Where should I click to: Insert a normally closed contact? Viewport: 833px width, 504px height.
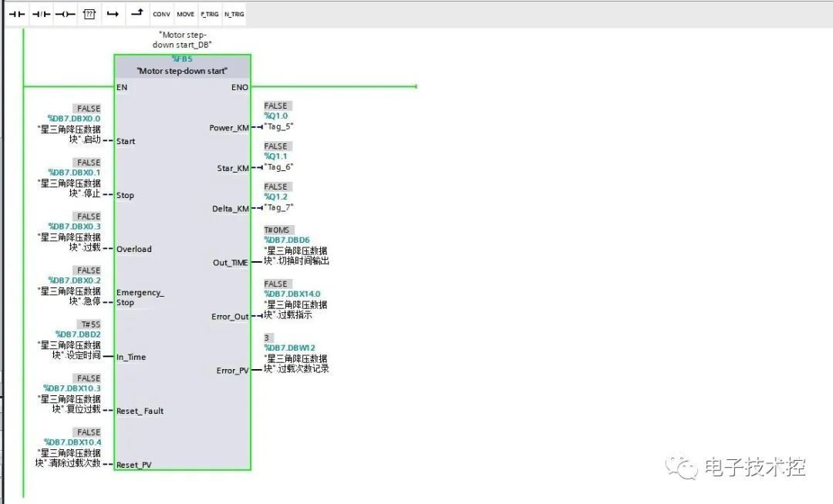tap(41, 15)
